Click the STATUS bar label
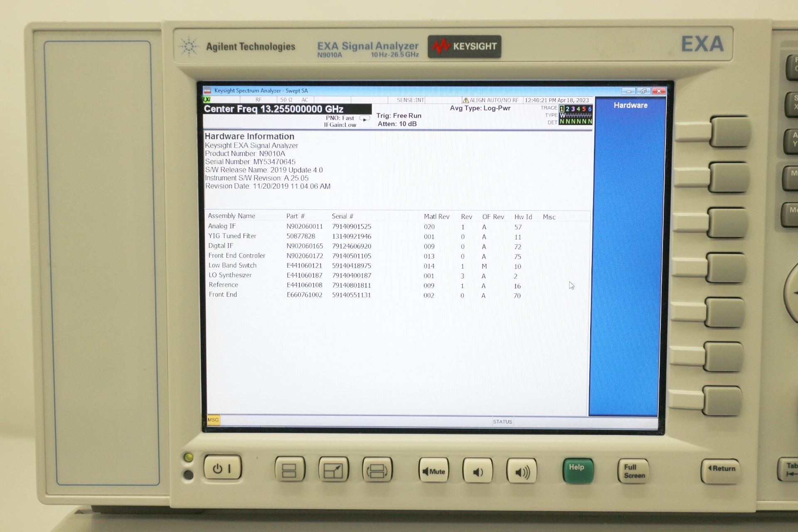 [502, 421]
